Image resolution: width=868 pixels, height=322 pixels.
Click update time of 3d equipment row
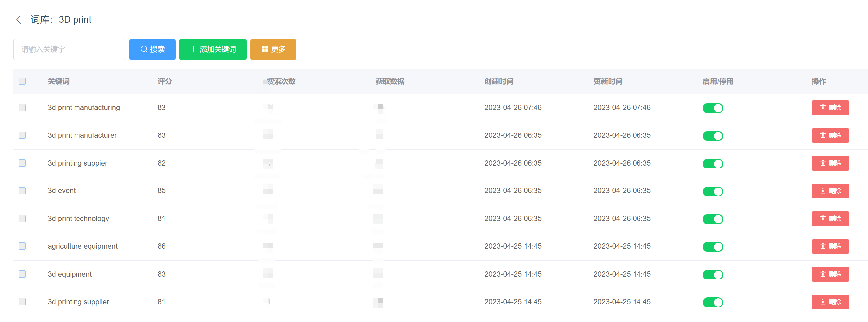622,274
